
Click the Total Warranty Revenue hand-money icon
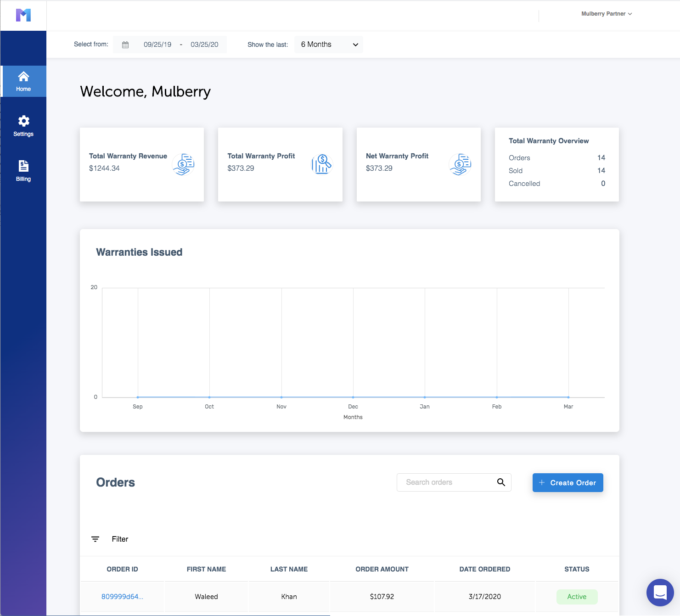click(184, 164)
